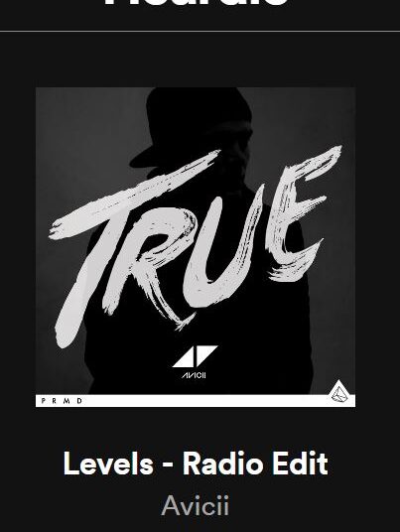
Task: Click the Levels - Radio Edit song title
Action: pyautogui.click(x=196, y=464)
